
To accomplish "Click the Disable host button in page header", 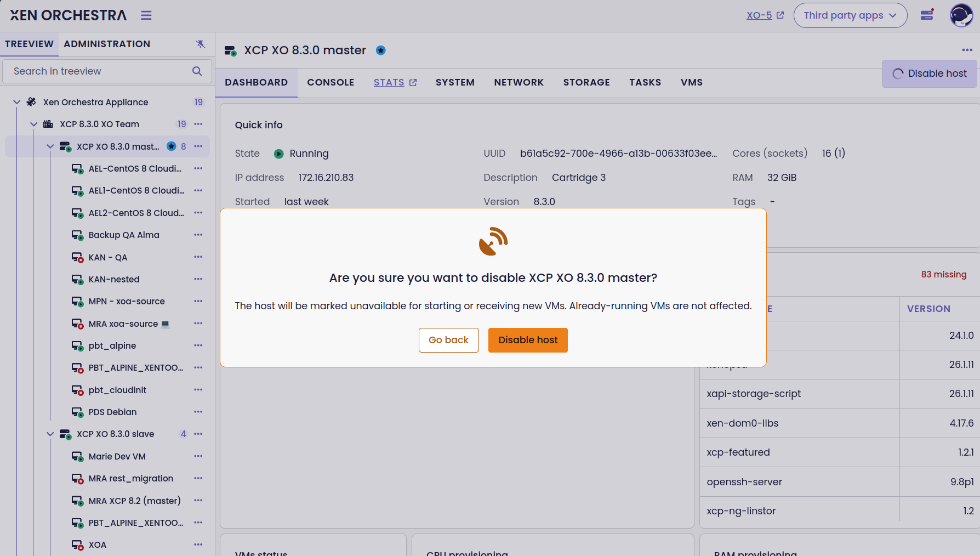I will [x=930, y=73].
